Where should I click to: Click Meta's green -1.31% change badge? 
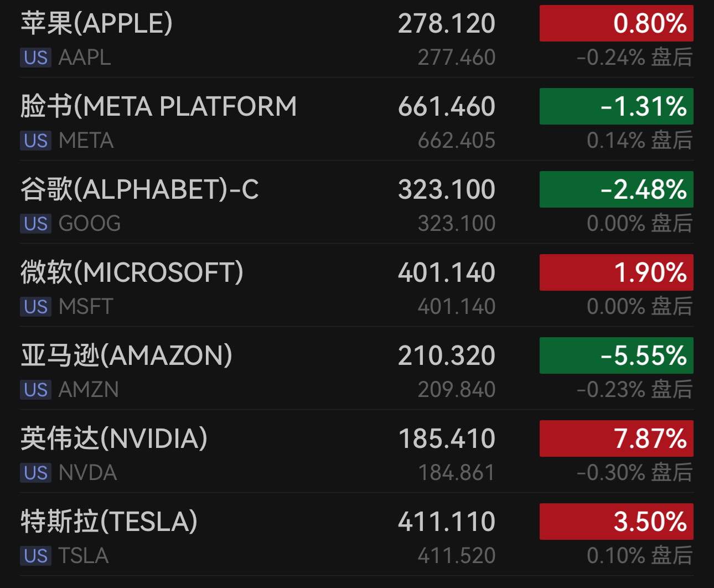click(616, 106)
